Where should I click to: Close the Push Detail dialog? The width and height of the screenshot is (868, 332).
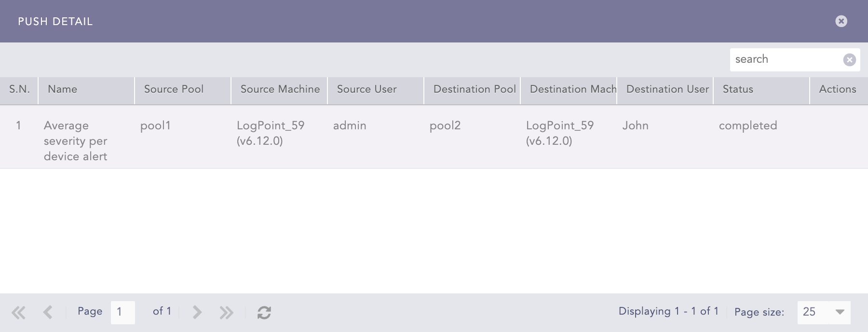coord(841,21)
